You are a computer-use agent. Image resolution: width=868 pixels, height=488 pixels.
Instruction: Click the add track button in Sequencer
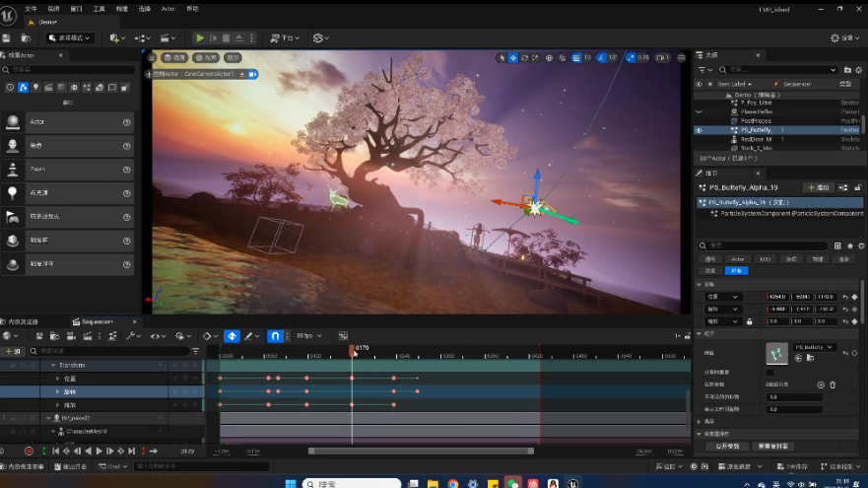[13, 351]
